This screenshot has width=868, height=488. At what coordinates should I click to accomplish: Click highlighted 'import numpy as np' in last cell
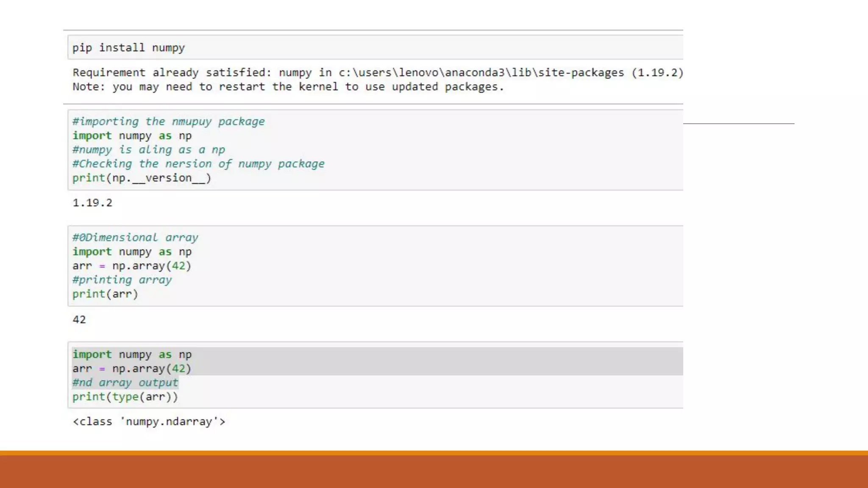coord(132,355)
